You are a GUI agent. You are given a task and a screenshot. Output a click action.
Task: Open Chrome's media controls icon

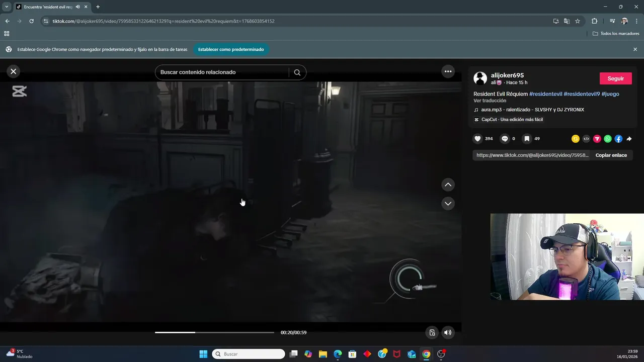coord(612,21)
